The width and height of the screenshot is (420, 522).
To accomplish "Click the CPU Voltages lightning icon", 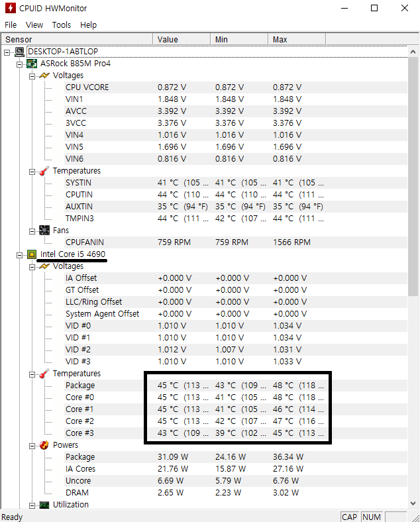I will point(44,266).
